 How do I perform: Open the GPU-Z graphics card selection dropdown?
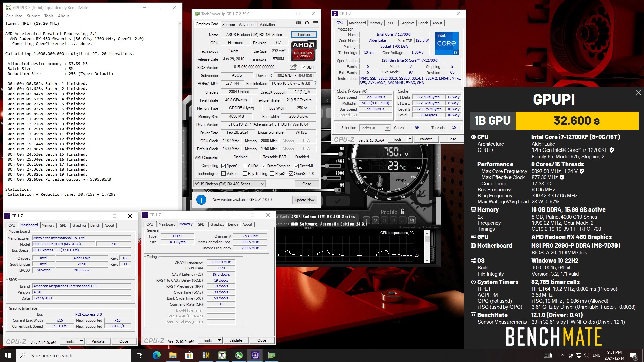229,184
